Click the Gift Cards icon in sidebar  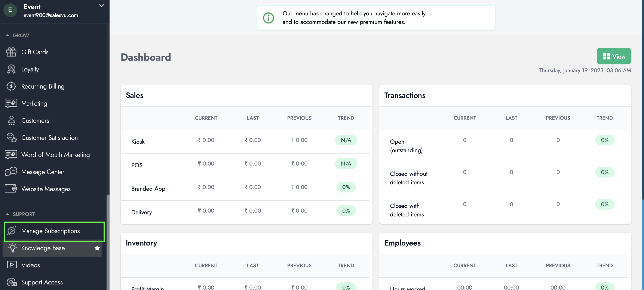tap(11, 52)
